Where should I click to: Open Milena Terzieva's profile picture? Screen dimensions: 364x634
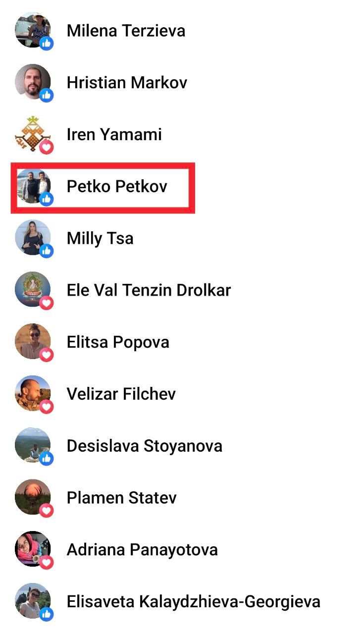[33, 30]
